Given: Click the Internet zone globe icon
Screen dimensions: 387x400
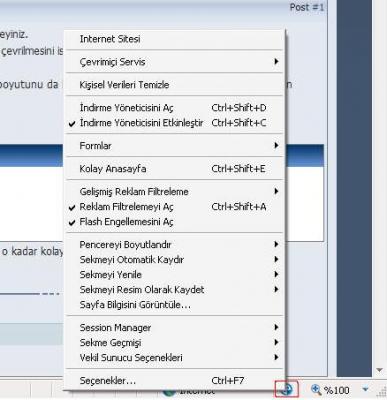Looking at the screenshot, I should (x=169, y=392).
